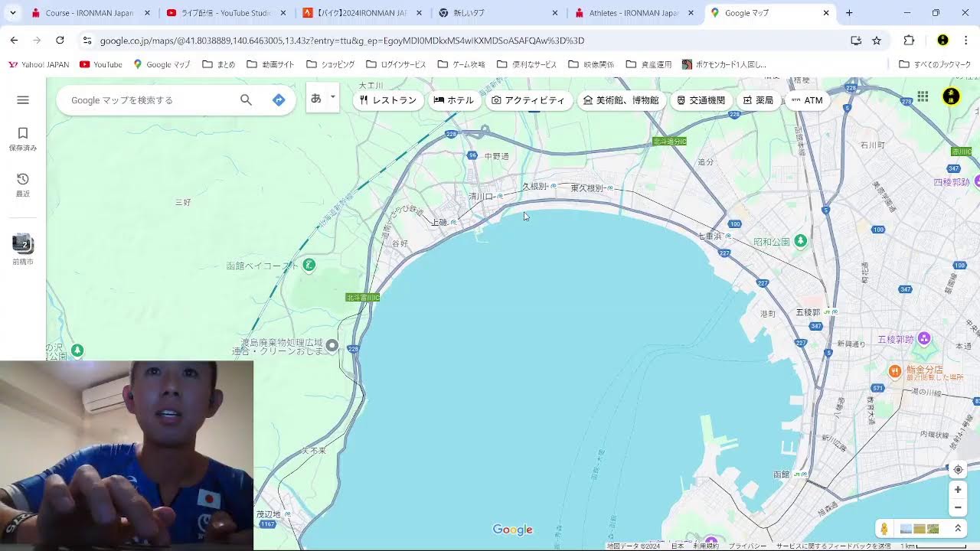Zoom out the map with minus button
Image resolution: width=980 pixels, height=551 pixels.
[x=958, y=507]
